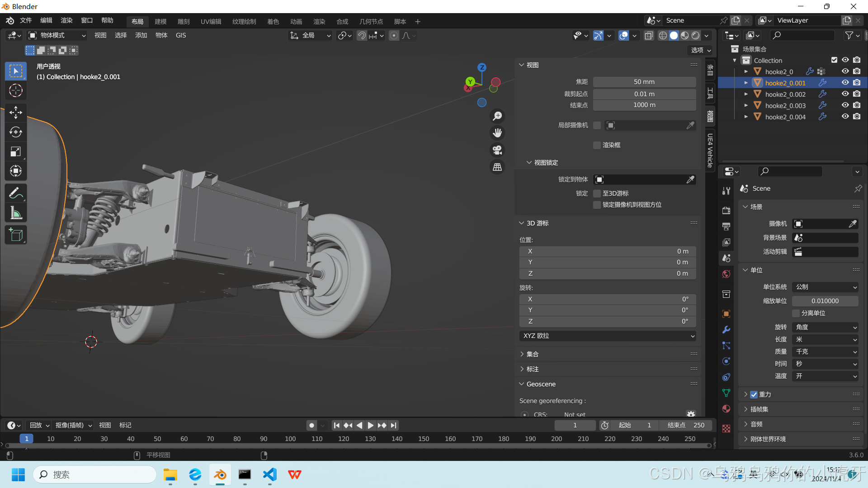Switch to the 雕刻 workspace tab

point(183,22)
